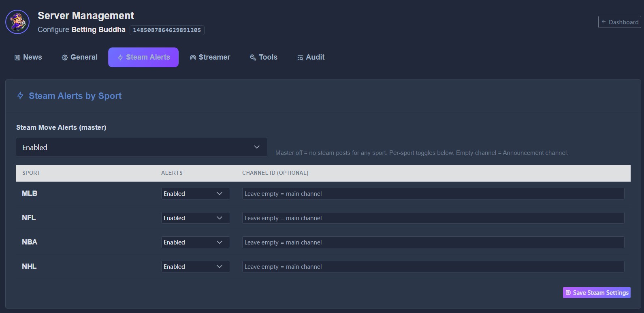Click the Steam Move Alerts (master) label
The height and width of the screenshot is (313, 644).
(61, 127)
